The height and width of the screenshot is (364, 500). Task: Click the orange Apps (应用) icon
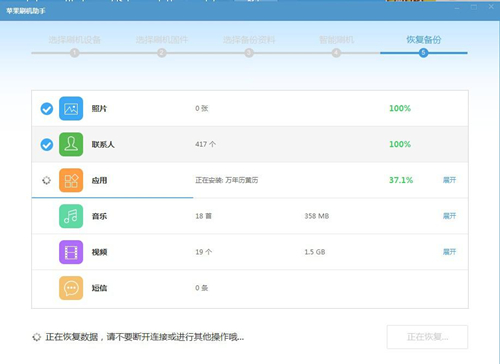(x=71, y=180)
